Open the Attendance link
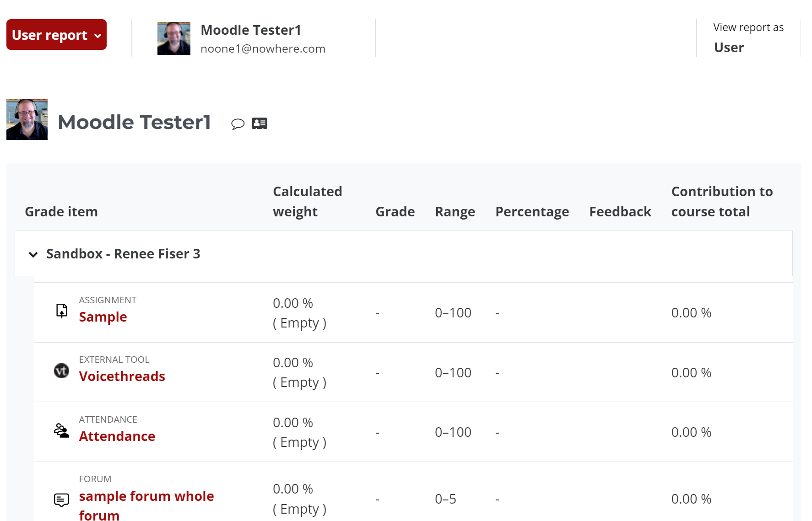812x521 pixels. coord(117,436)
